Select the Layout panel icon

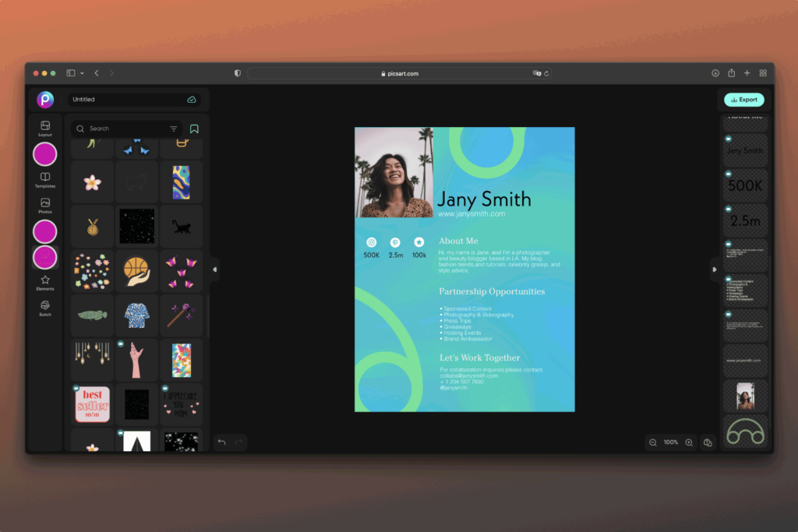click(x=44, y=126)
